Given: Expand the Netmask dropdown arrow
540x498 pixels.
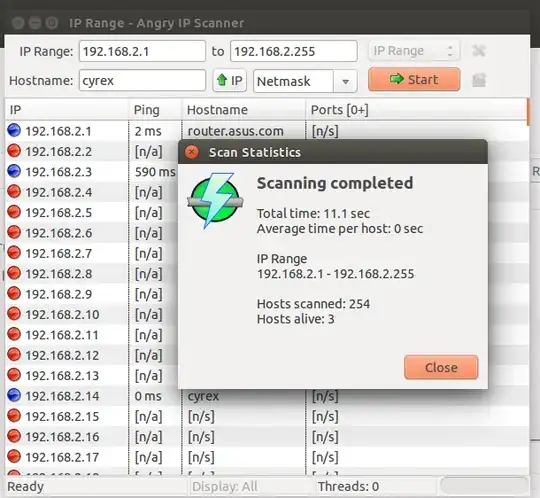Looking at the screenshot, I should [x=345, y=81].
